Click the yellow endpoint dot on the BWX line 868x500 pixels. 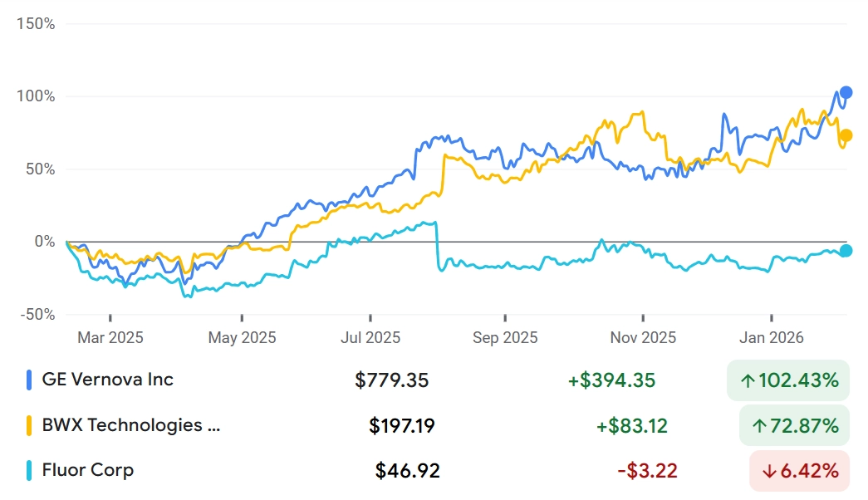(846, 135)
